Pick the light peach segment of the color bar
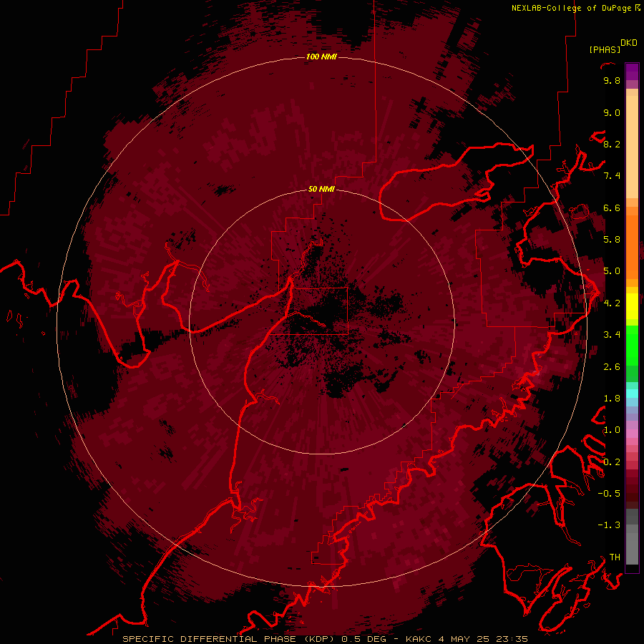 (632, 147)
